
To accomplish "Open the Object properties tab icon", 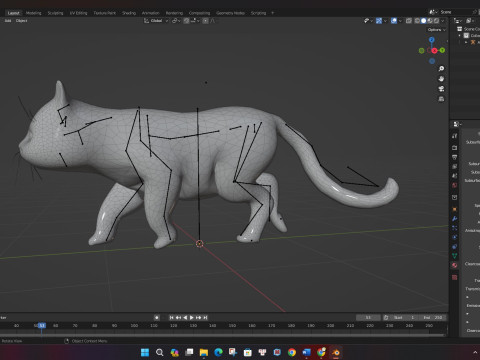I will pyautogui.click(x=455, y=209).
